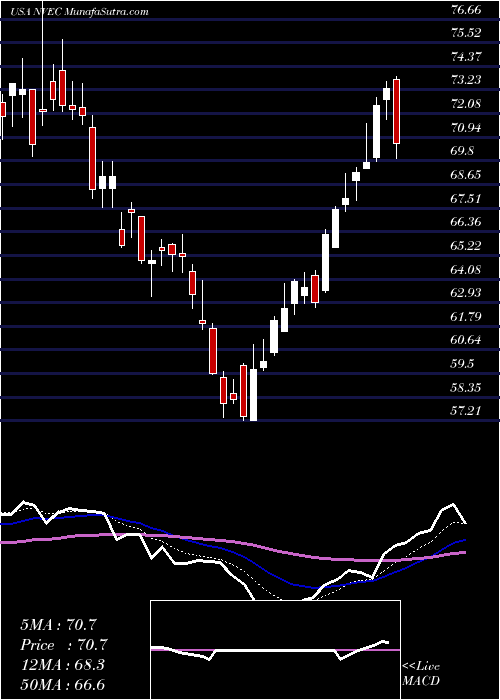Click the 59.5 price axis label
This screenshot has width=500, height=700.
click(x=462, y=364)
